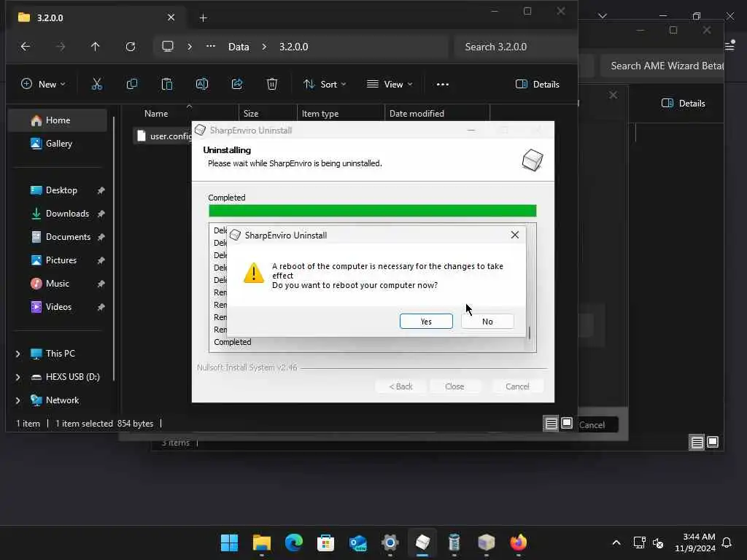
Task: Switch to large thumbnails view in 3.2.0.0 window
Action: click(566, 423)
